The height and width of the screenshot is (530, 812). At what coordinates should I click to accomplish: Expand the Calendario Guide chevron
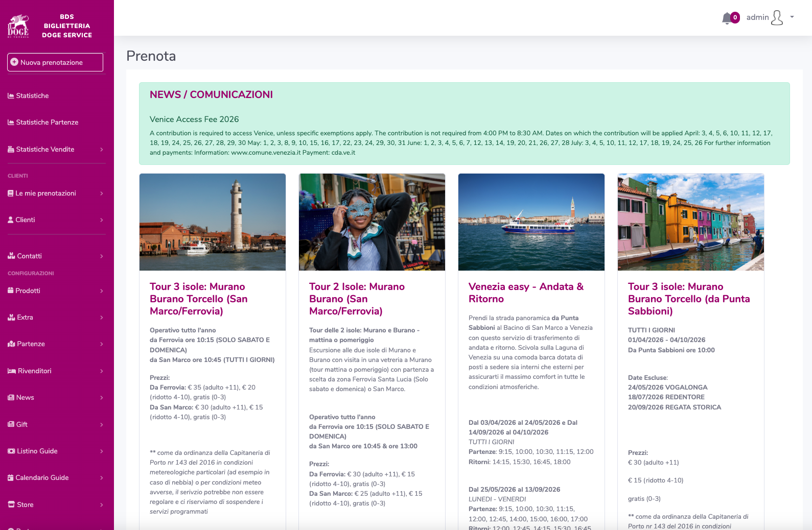tap(102, 478)
